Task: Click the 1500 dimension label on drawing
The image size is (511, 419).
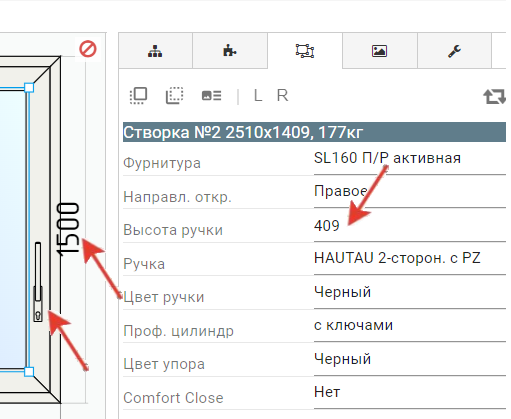Action: point(68,230)
